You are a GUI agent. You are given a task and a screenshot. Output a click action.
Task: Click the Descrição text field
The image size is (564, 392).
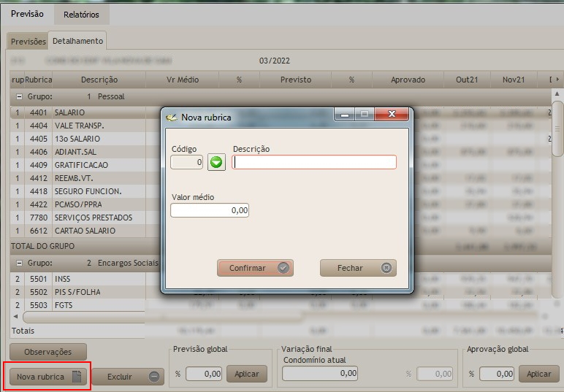314,162
